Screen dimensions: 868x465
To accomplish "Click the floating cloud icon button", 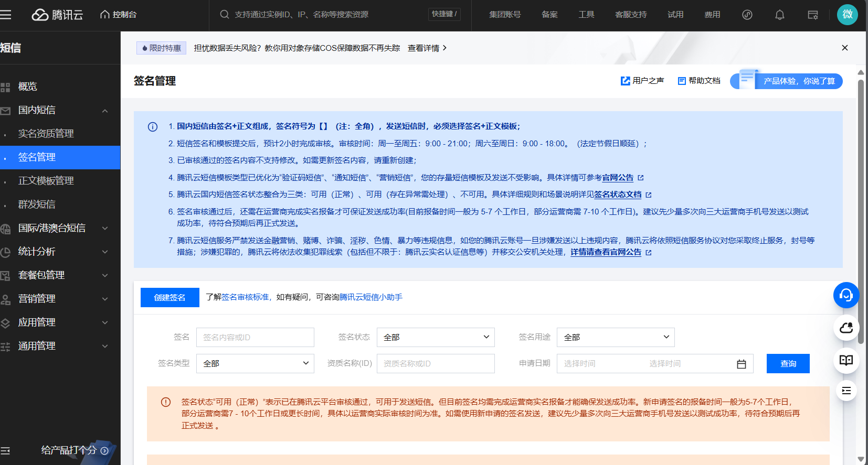I will (846, 328).
